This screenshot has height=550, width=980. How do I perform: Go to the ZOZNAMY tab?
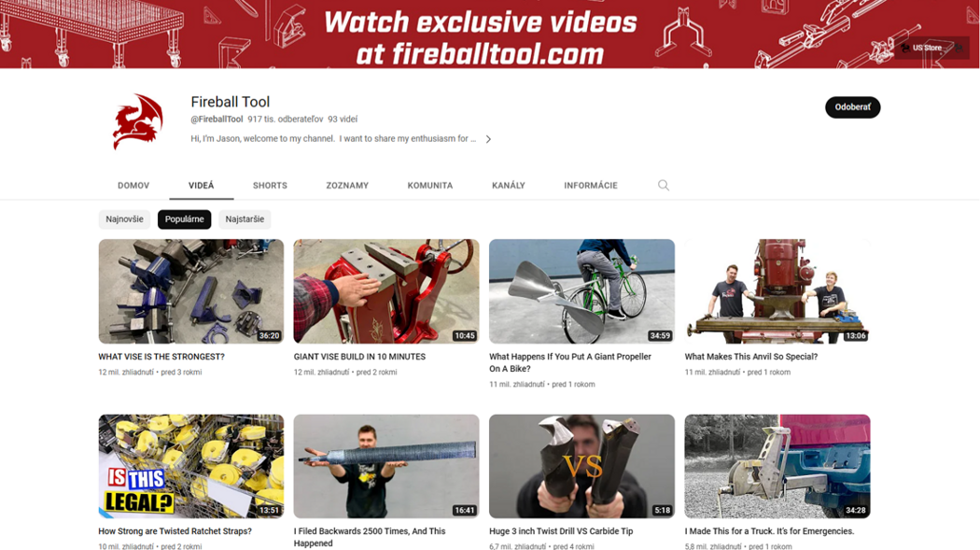347,186
